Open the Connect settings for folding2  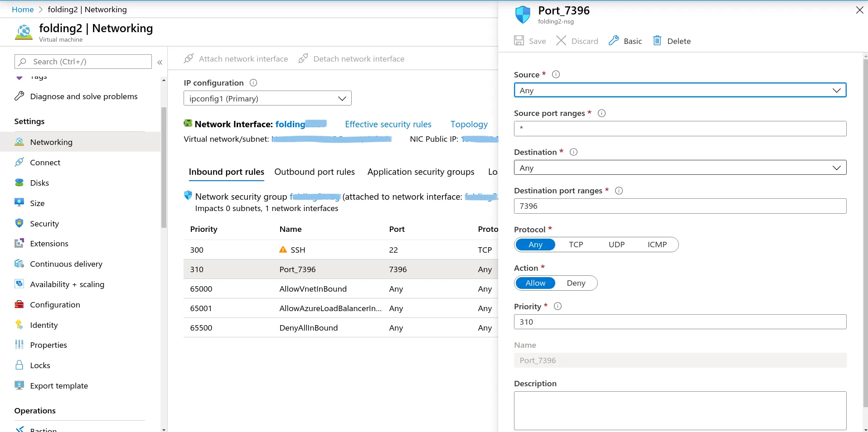[45, 162]
